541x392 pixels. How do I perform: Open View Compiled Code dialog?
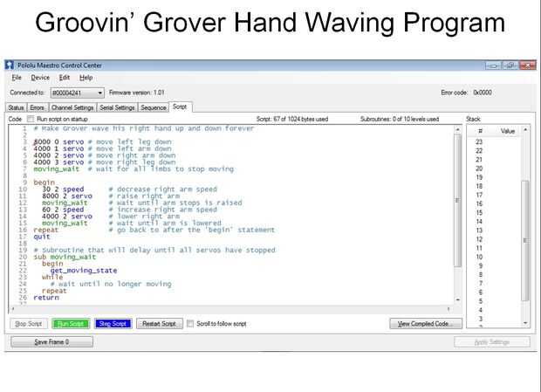426,324
